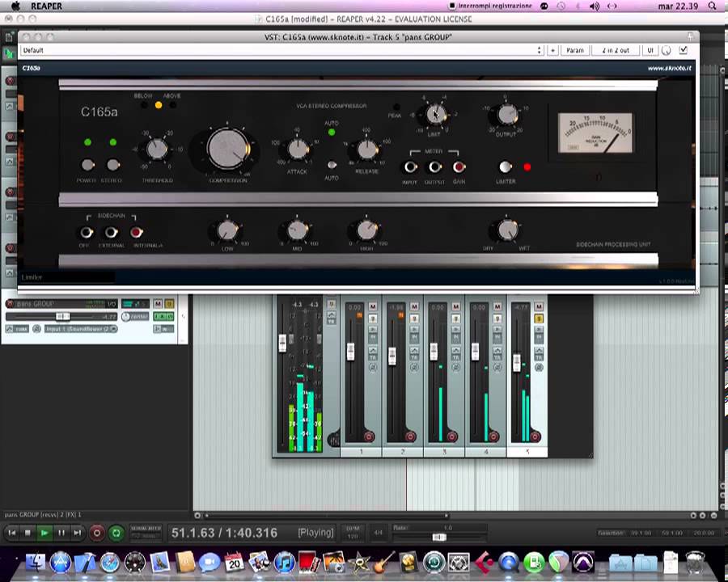Select the GAIN meter mode
This screenshot has height=582, width=728.
point(459,167)
